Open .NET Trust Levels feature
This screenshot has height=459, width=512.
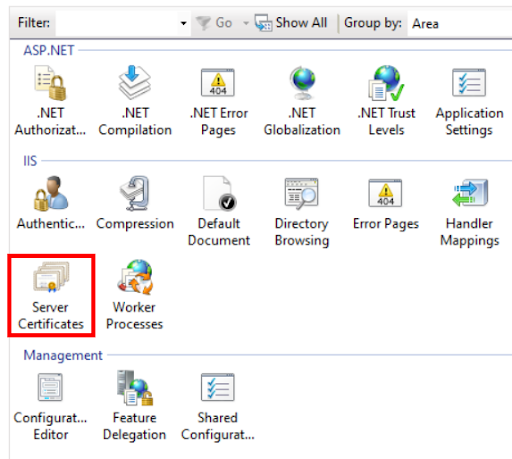[x=386, y=101]
